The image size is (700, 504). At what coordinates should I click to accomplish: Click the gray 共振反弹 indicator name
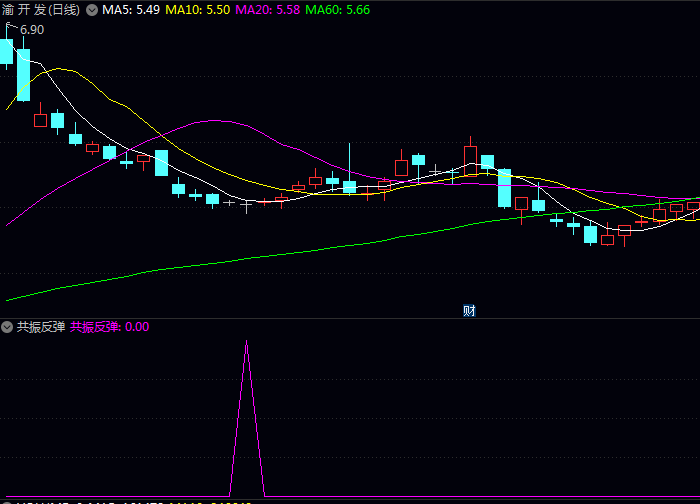pyautogui.click(x=41, y=327)
